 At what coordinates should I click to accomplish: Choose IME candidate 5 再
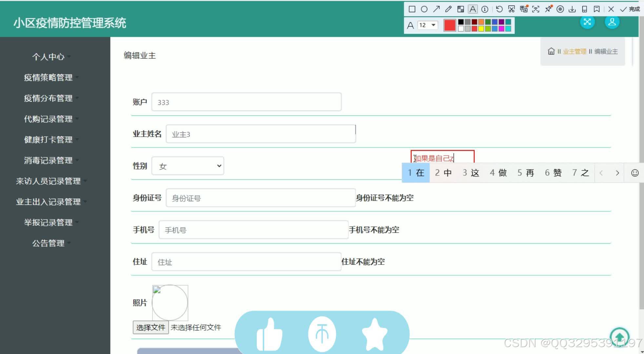coord(526,173)
